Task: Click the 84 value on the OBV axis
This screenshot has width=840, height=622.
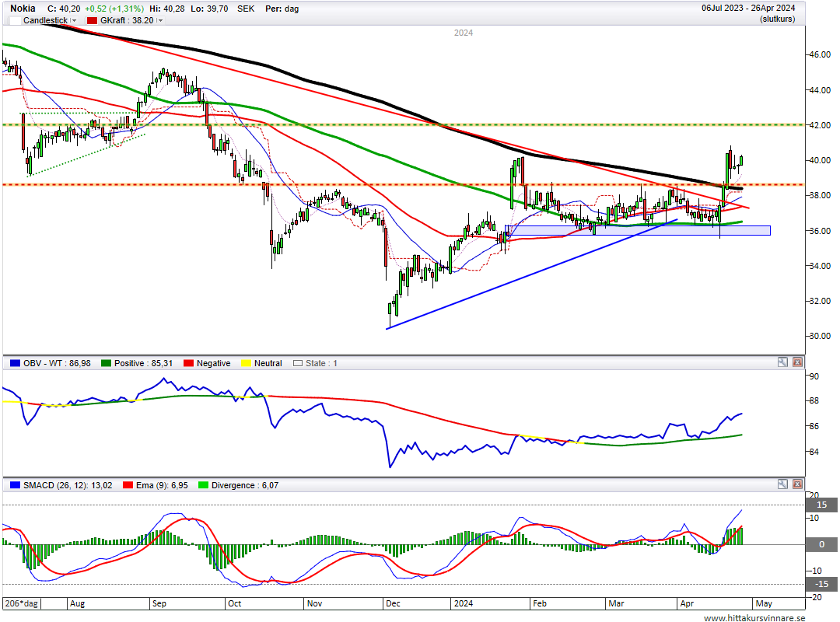Action: point(814,453)
